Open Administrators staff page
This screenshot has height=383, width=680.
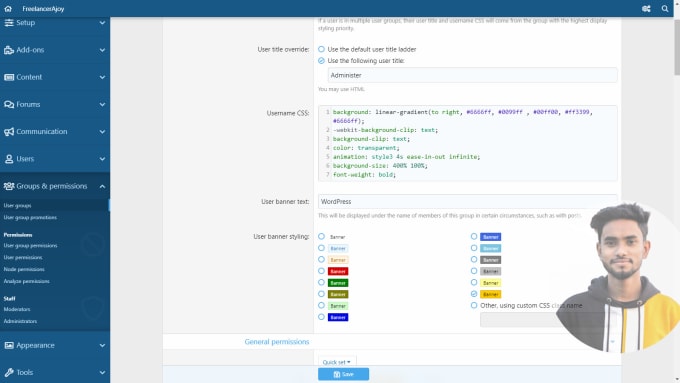20,321
